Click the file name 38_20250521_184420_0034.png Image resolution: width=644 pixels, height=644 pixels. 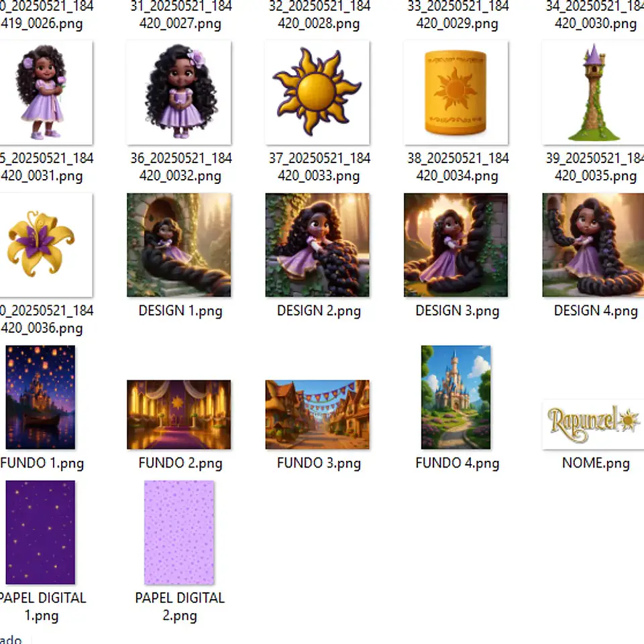coord(458,167)
